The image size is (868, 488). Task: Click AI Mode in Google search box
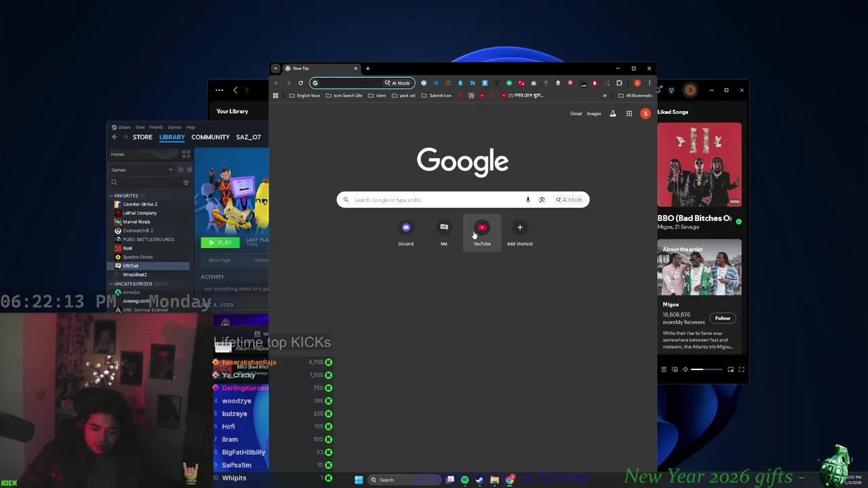point(570,200)
